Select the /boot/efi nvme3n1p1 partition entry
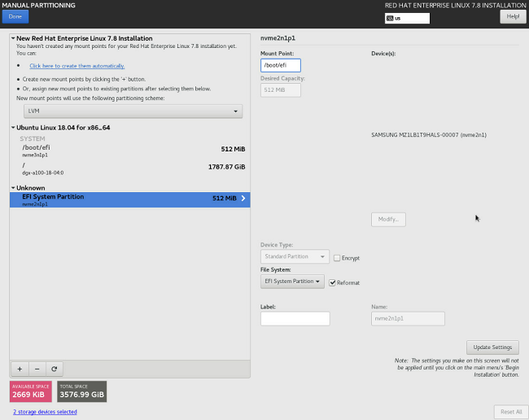 (130, 150)
